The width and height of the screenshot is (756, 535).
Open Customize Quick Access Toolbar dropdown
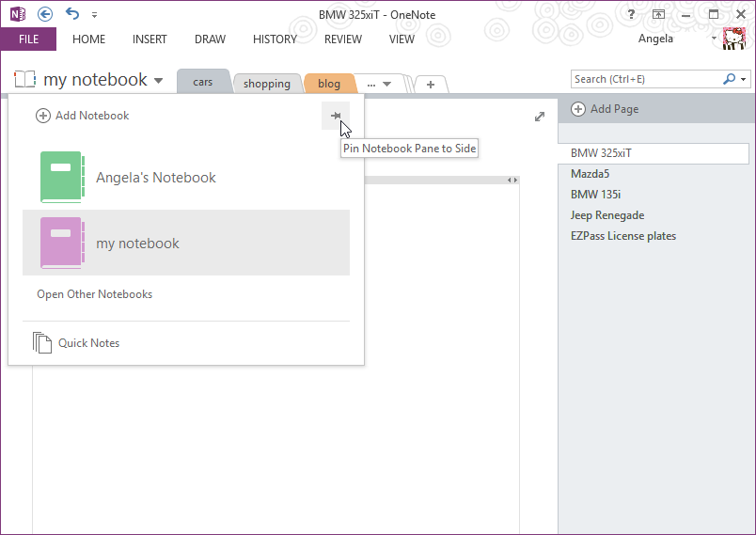(94, 15)
